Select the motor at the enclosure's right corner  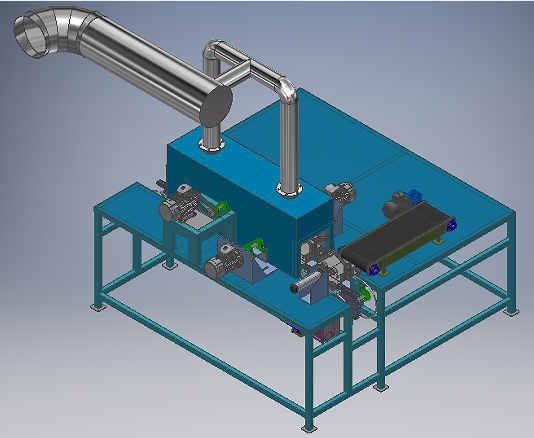tap(341, 192)
